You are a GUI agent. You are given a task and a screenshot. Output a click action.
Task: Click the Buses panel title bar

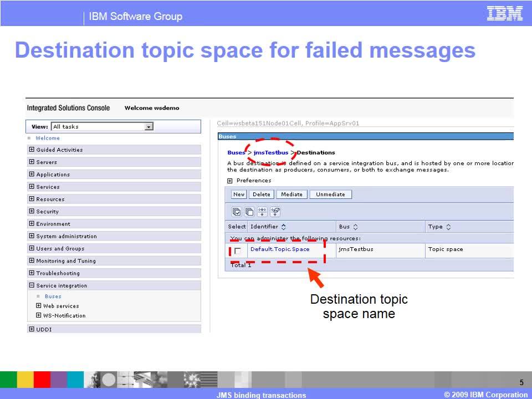click(x=366, y=136)
